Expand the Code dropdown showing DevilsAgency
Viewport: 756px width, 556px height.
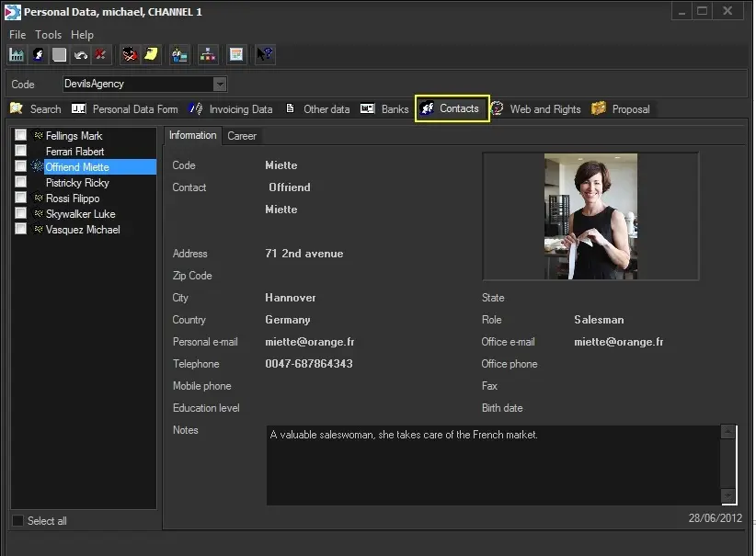pos(220,85)
